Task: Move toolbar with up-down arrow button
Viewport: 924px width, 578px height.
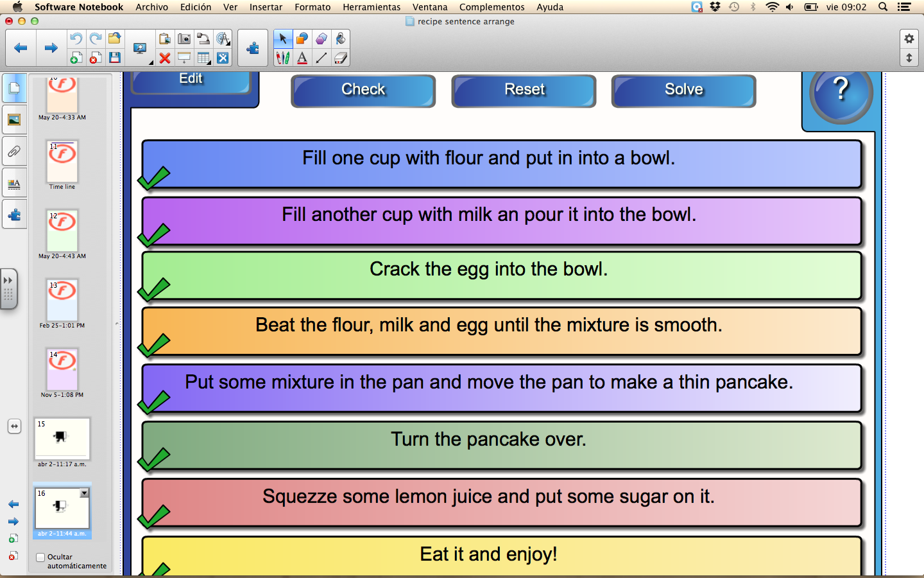Action: 909,58
